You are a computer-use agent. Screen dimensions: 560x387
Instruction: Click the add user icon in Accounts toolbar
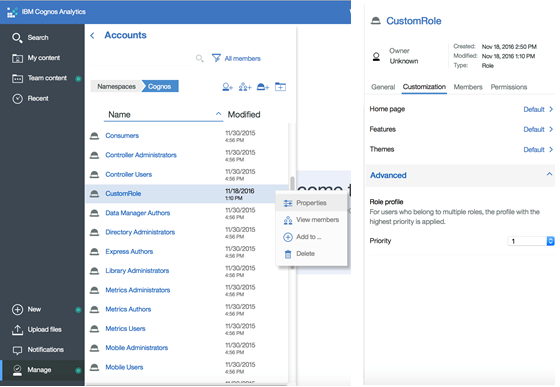coord(228,87)
